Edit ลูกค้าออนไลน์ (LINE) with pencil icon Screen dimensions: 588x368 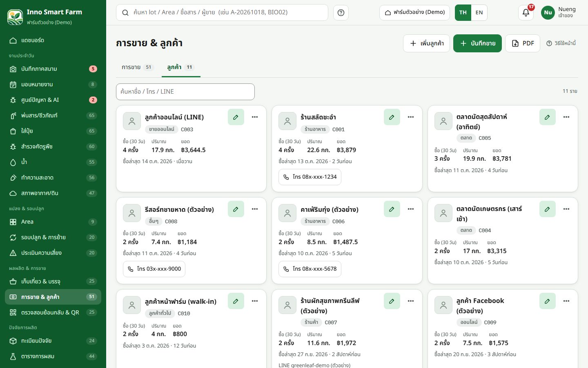(x=236, y=117)
